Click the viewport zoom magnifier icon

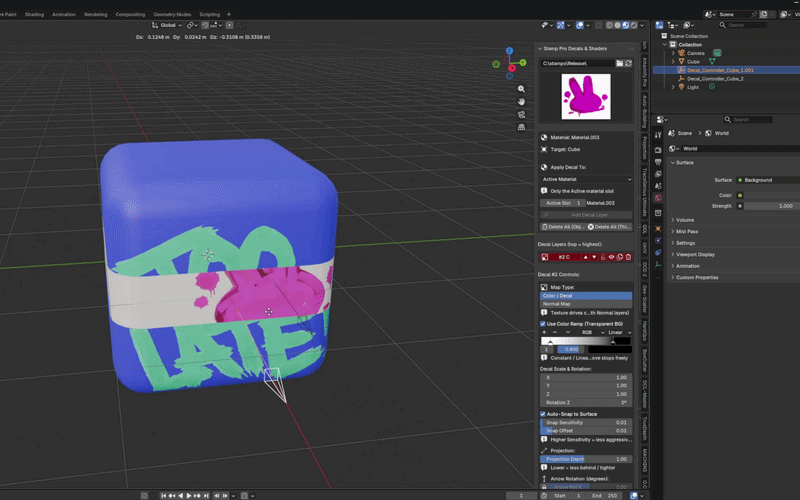point(521,89)
